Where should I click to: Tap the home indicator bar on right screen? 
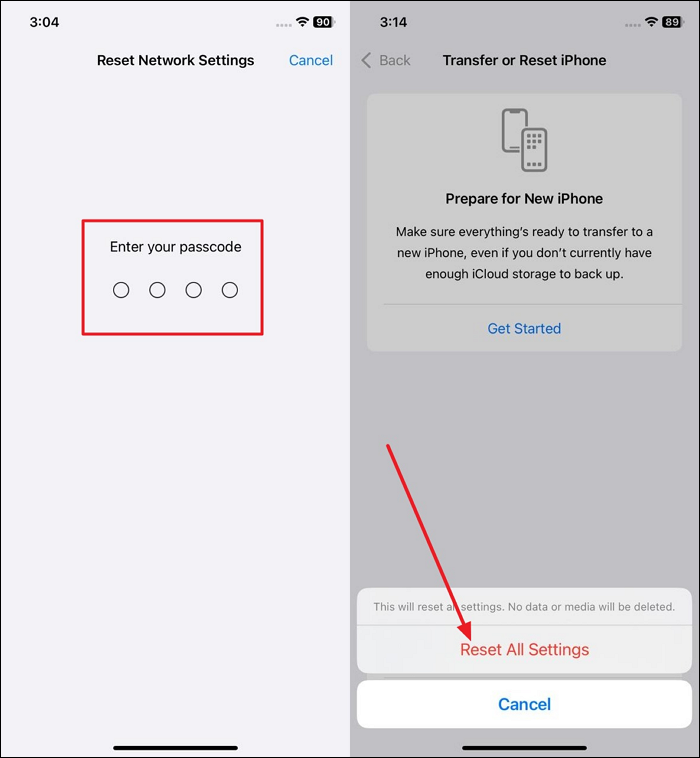tap(525, 748)
